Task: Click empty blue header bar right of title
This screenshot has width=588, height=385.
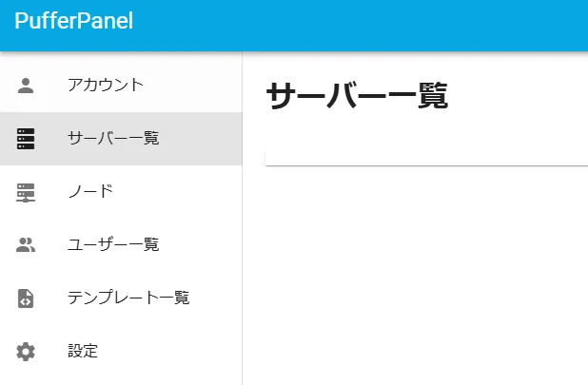Action: pyautogui.click(x=381, y=24)
